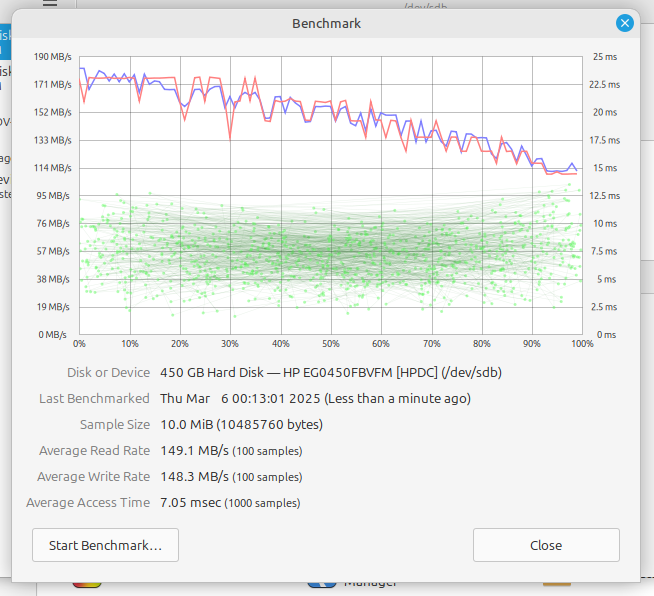Open the hamburger menu behind the dialog
The width and height of the screenshot is (654, 596).
50,4
